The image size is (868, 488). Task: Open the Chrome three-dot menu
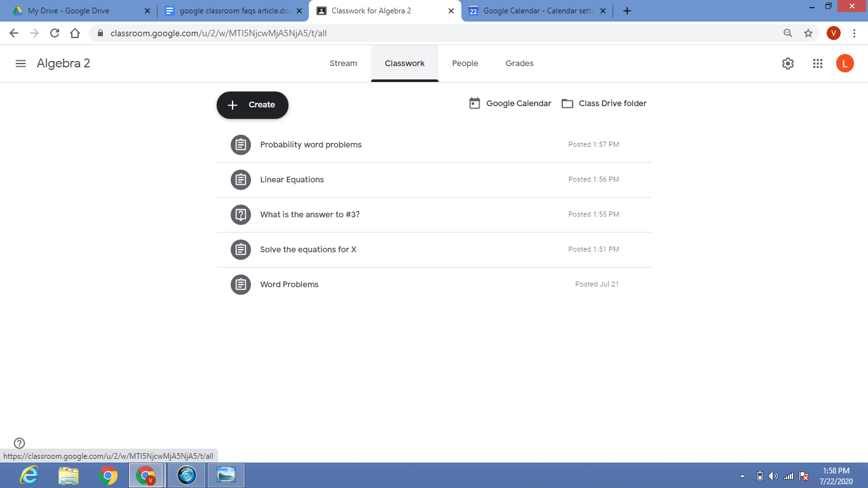[855, 33]
